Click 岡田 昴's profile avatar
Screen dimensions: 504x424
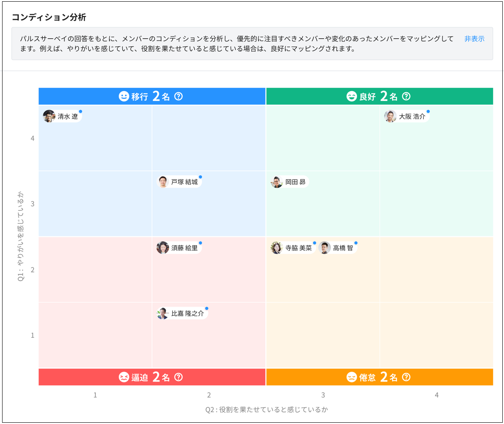(277, 182)
